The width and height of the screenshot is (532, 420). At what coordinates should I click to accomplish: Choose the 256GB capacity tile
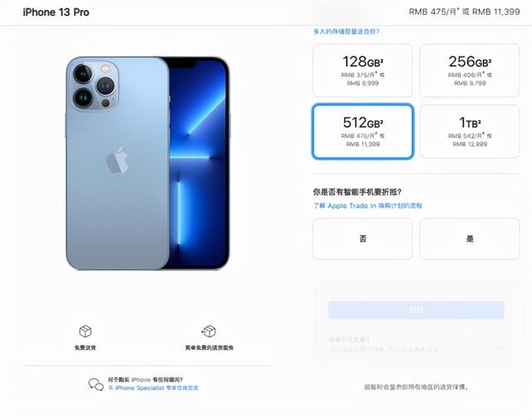click(469, 71)
